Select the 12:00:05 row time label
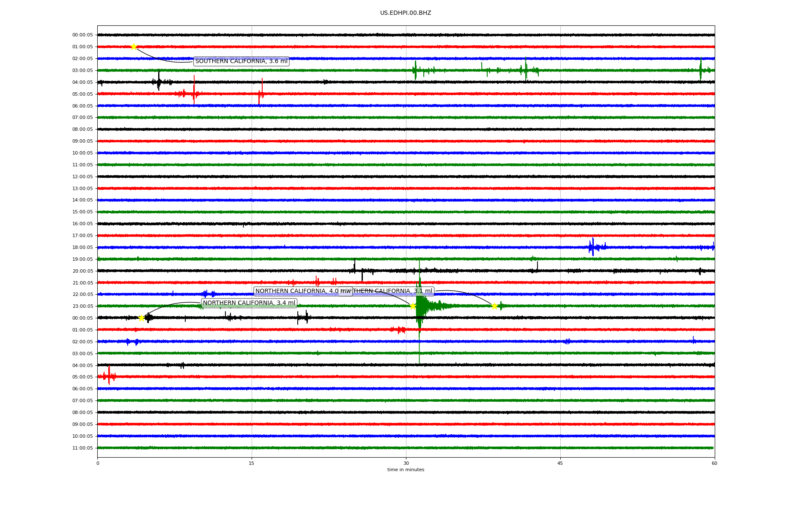The height and width of the screenshot is (508, 812). [82, 177]
